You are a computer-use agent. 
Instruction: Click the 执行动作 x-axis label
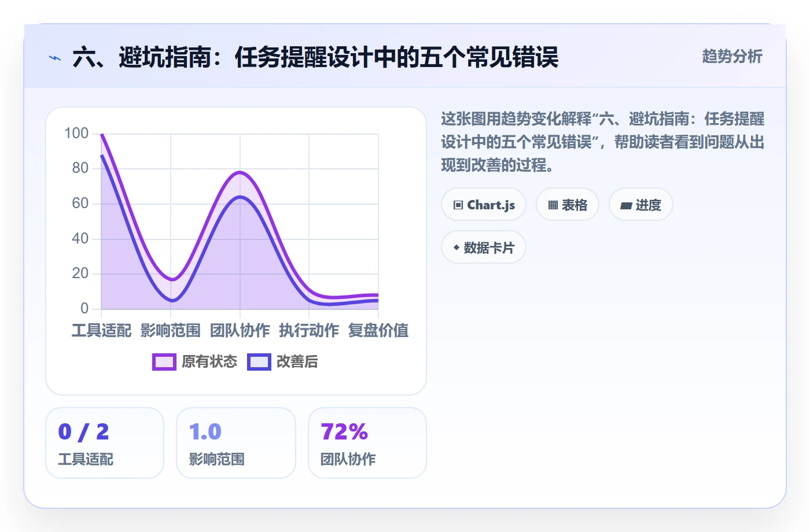(309, 330)
